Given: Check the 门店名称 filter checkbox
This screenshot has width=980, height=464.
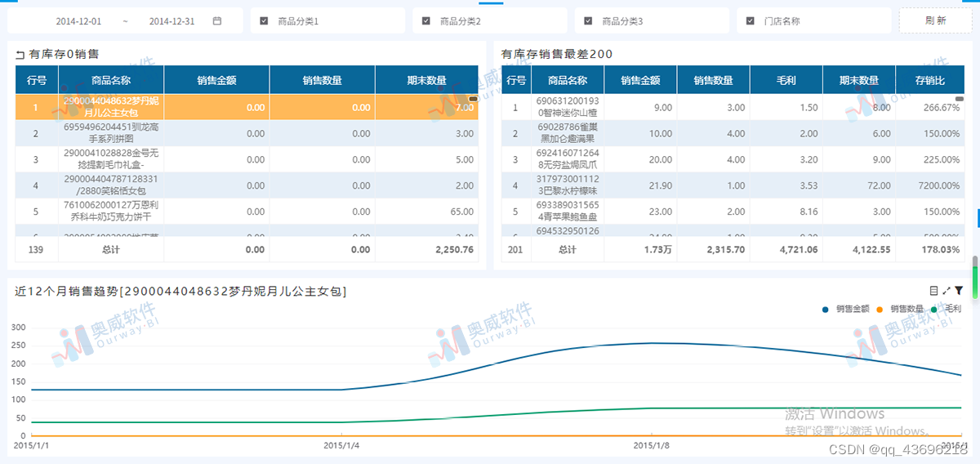Looking at the screenshot, I should pyautogui.click(x=751, y=20).
